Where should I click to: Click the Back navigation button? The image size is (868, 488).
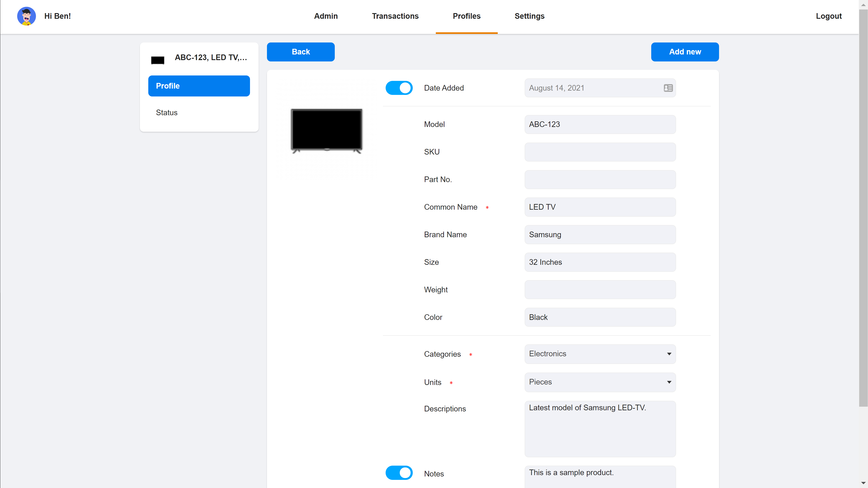[x=300, y=52]
